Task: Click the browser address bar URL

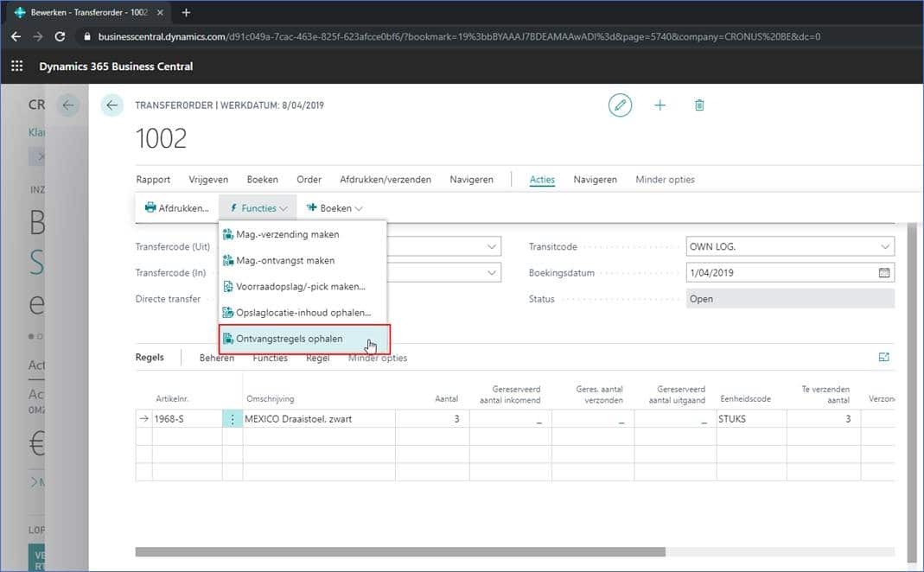Action: pos(459,36)
